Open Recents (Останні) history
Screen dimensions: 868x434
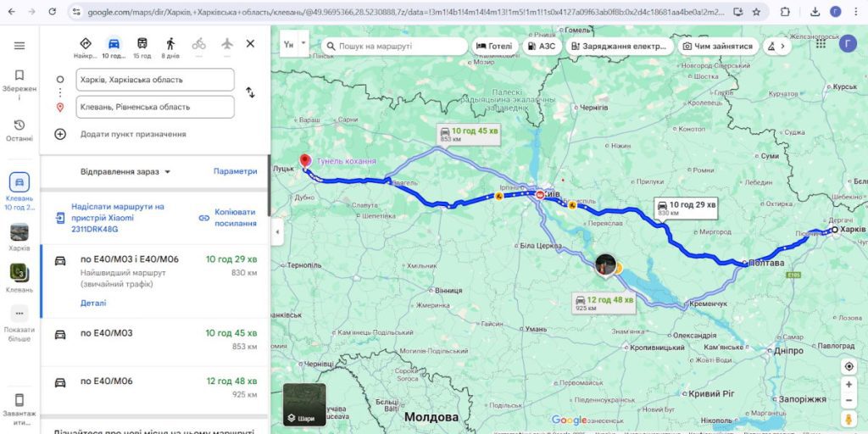click(19, 131)
